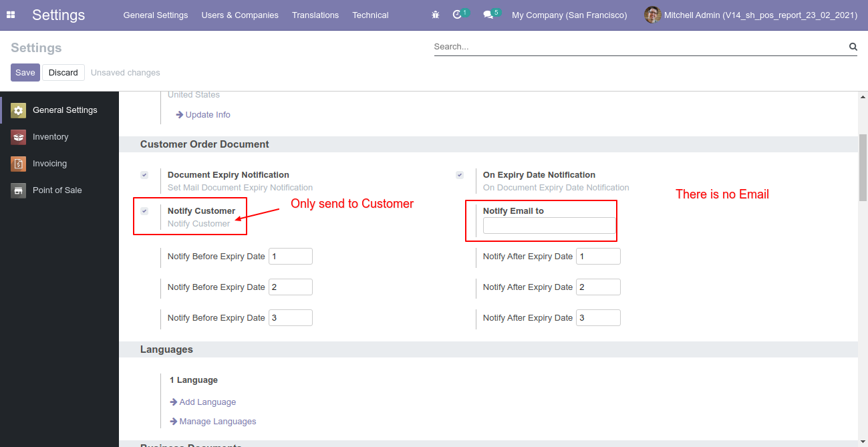The image size is (868, 447).
Task: Open General Settings top menu
Action: pyautogui.click(x=156, y=15)
